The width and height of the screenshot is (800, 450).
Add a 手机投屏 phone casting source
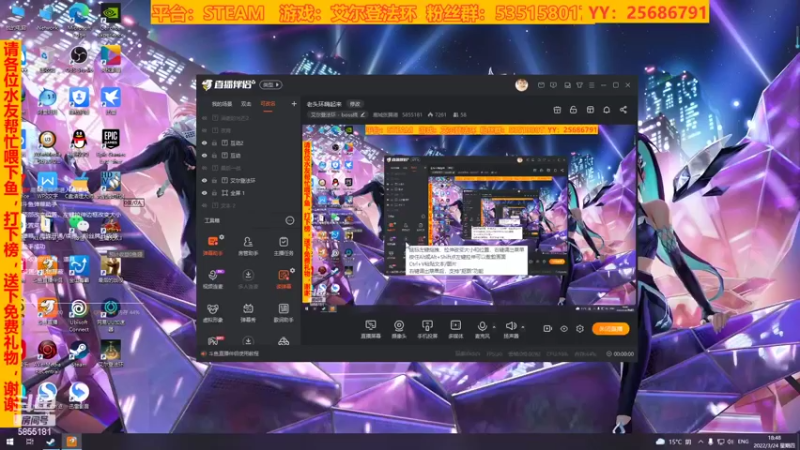point(427,329)
